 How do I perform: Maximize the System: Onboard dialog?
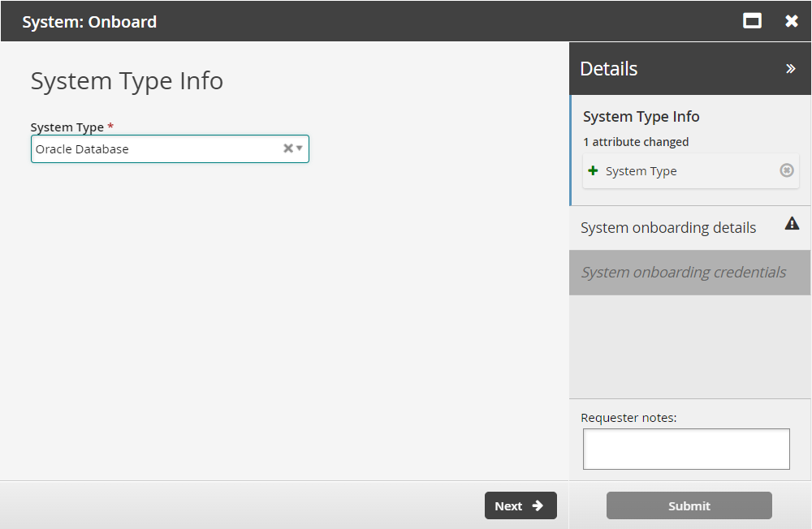pos(753,21)
